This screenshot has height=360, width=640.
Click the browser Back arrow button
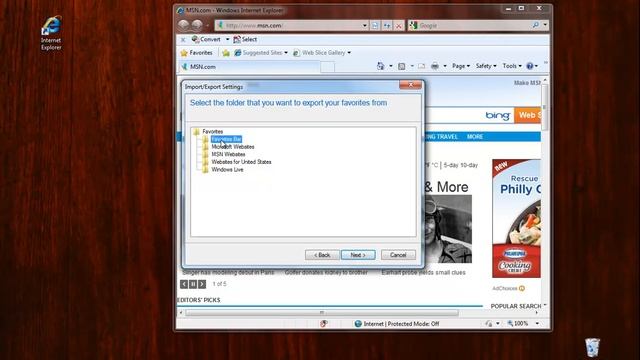(x=184, y=25)
